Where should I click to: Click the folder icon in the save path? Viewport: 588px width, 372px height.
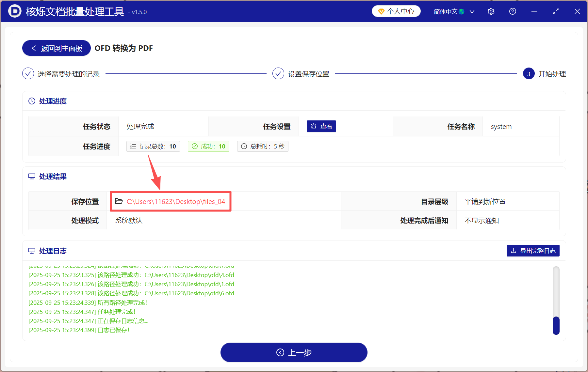[x=119, y=201]
